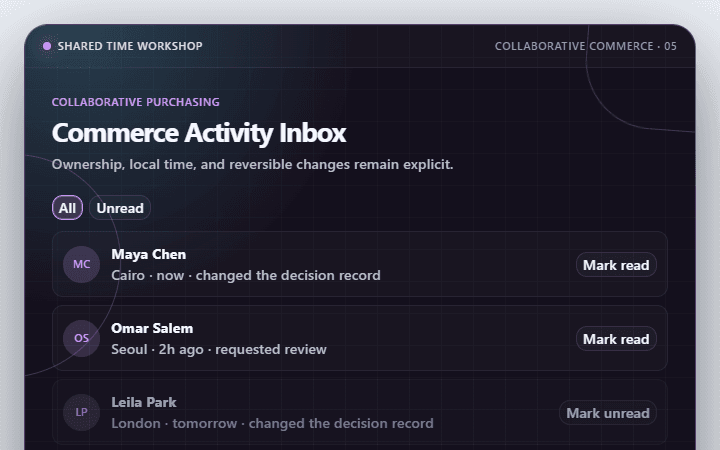Click the Collaborative Purchasing eyebrow label
The image size is (720, 450).
(x=135, y=102)
